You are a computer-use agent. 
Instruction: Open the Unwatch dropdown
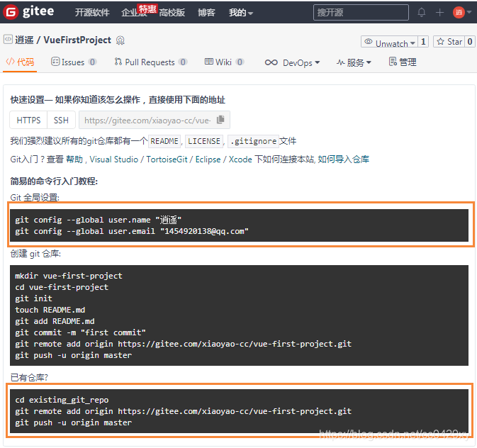tap(389, 42)
